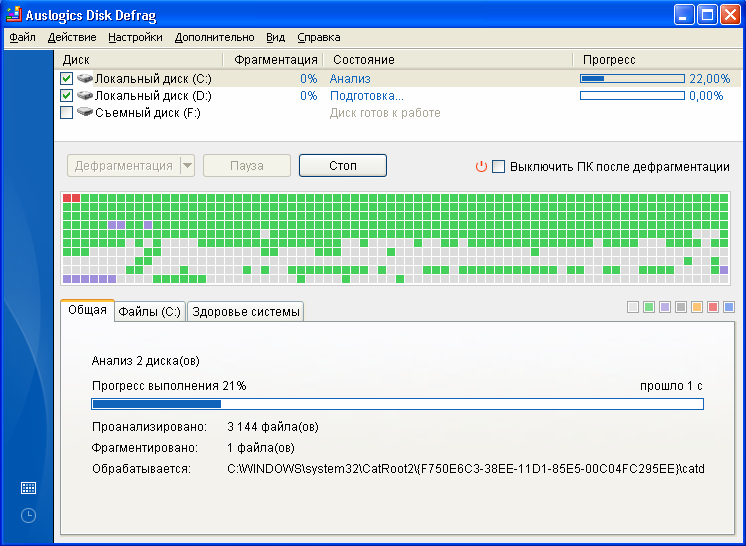The image size is (746, 546).
Task: Open the Настройки menu
Action: click(135, 38)
